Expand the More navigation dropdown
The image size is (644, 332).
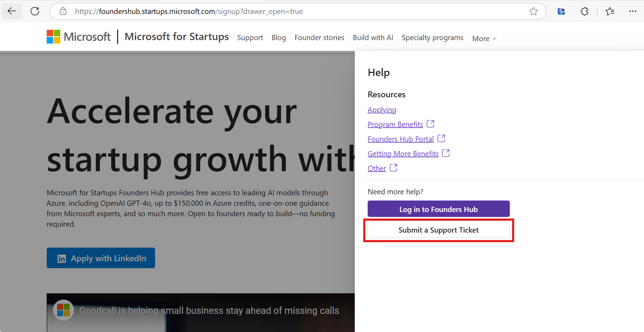coord(484,38)
